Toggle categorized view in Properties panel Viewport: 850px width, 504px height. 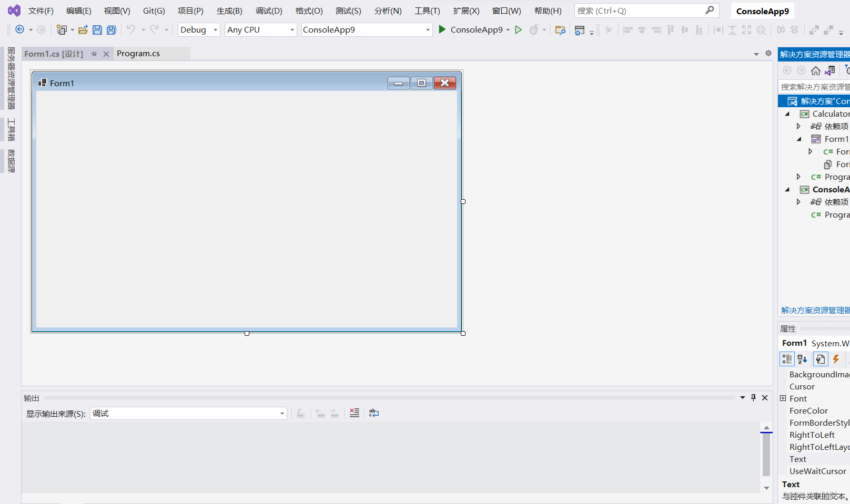click(x=787, y=359)
